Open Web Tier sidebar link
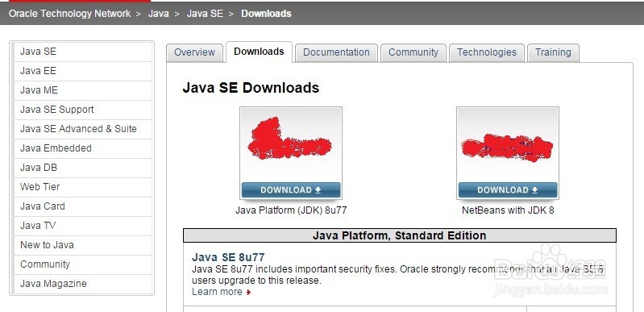 tap(83, 187)
